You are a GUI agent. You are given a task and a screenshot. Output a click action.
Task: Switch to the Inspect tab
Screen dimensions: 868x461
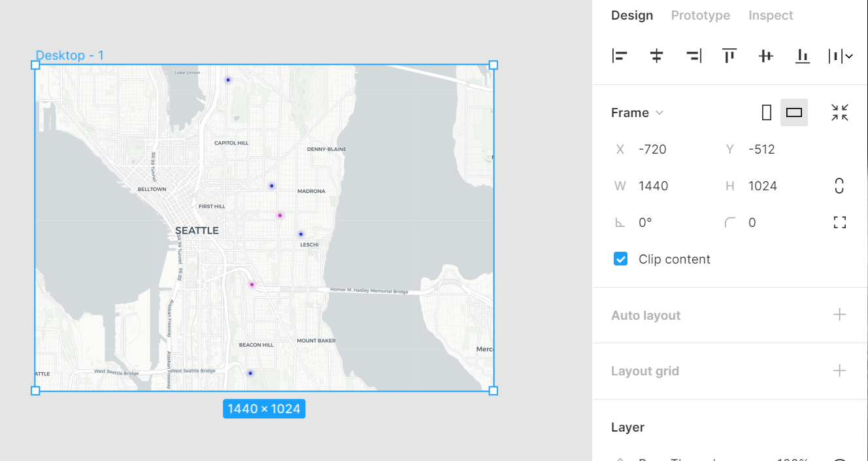771,15
